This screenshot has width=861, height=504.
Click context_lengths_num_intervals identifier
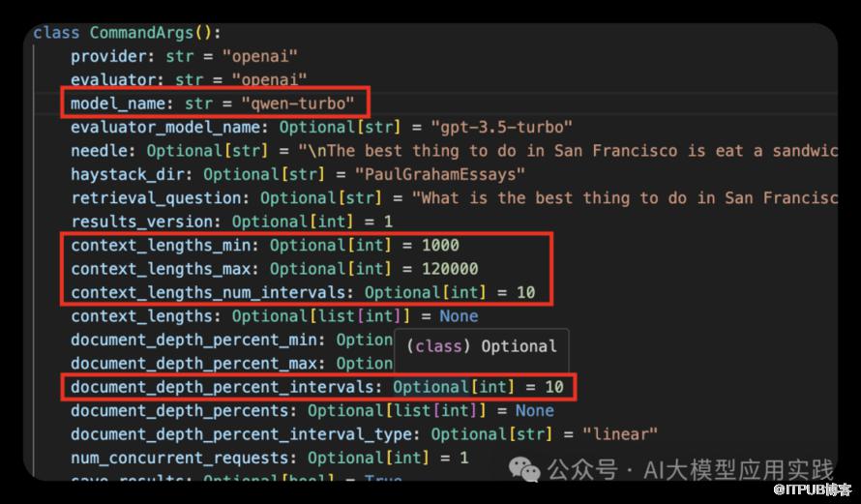click(208, 292)
